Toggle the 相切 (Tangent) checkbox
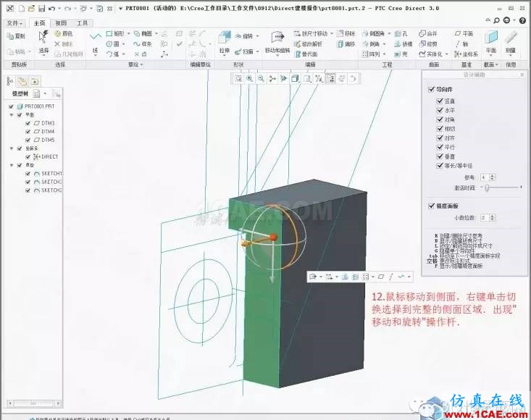The width and height of the screenshot is (531, 420). (x=440, y=129)
